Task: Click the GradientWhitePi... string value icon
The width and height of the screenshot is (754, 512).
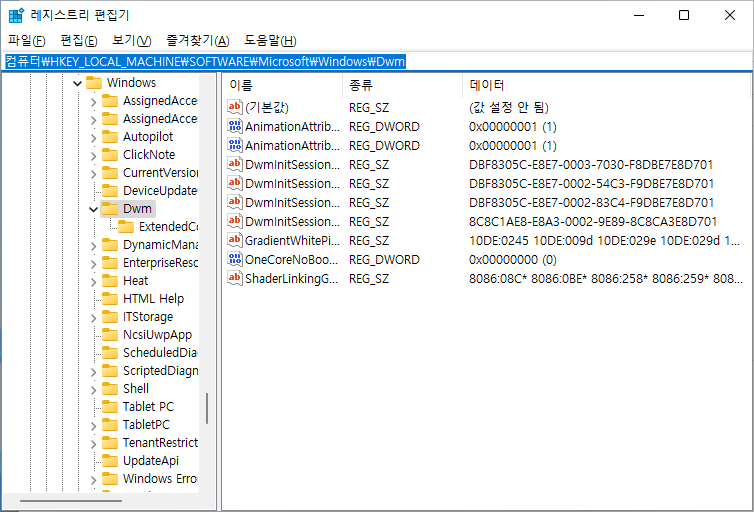Action: click(235, 240)
